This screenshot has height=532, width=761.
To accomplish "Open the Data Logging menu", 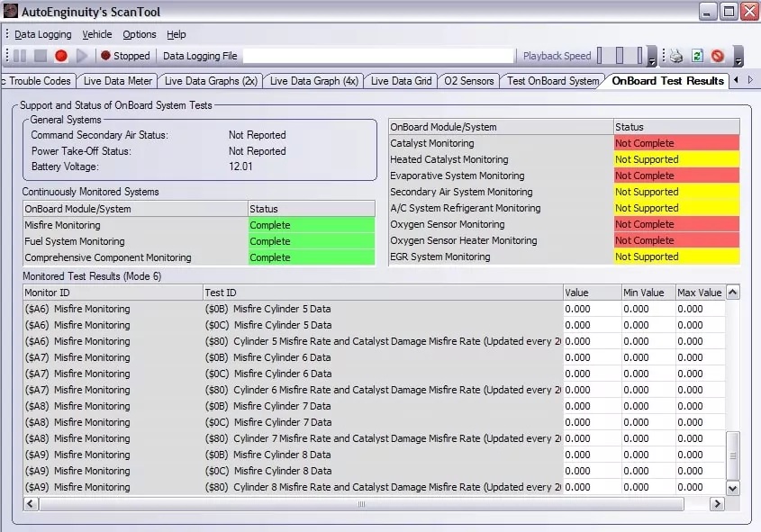I will [42, 34].
